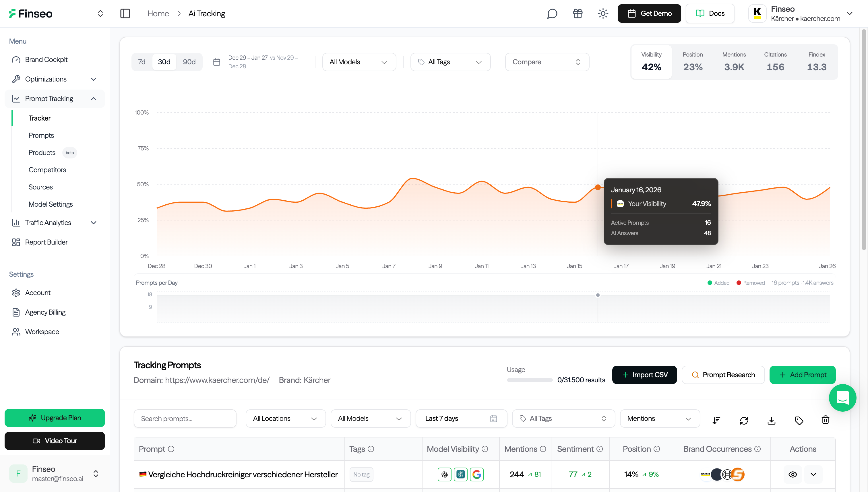This screenshot has height=492, width=868.
Task: Click the Import CSV button
Action: pyautogui.click(x=644, y=375)
